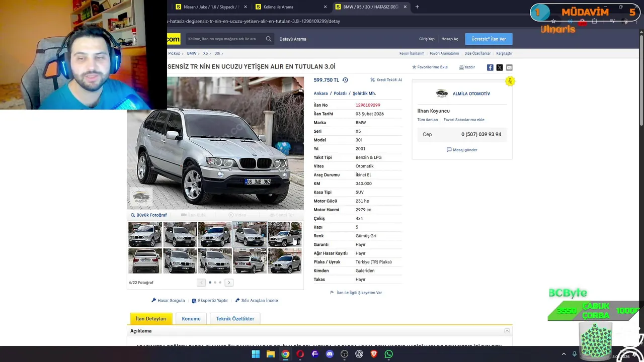Select first thumbnail in top gallery row
Viewport: 644px width, 362px height.
[x=145, y=234]
